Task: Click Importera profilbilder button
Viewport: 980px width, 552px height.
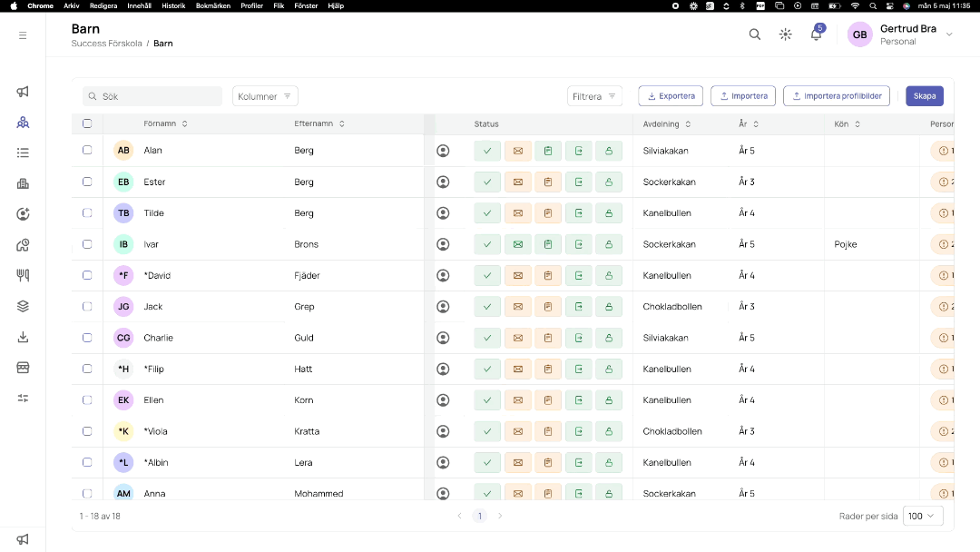Action: [837, 96]
